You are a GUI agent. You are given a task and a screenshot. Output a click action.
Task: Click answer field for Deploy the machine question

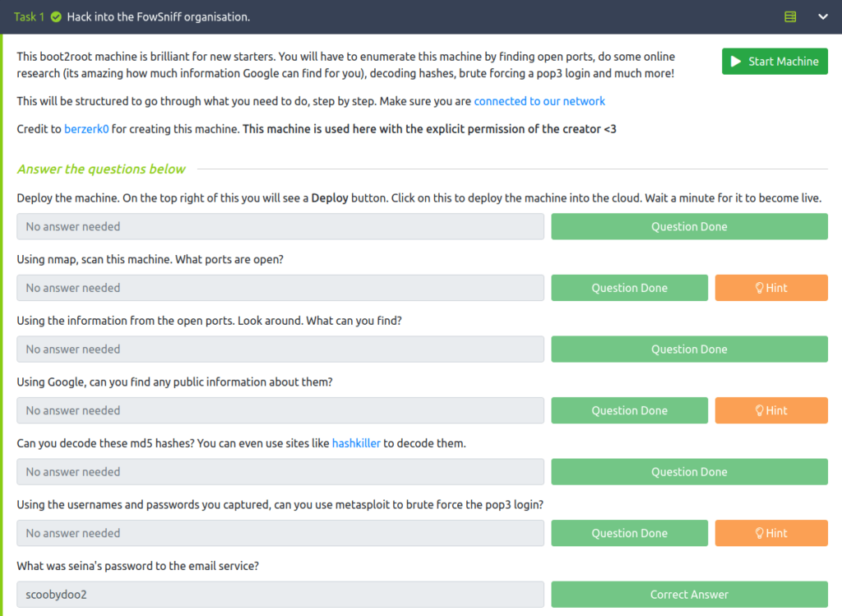(x=280, y=227)
